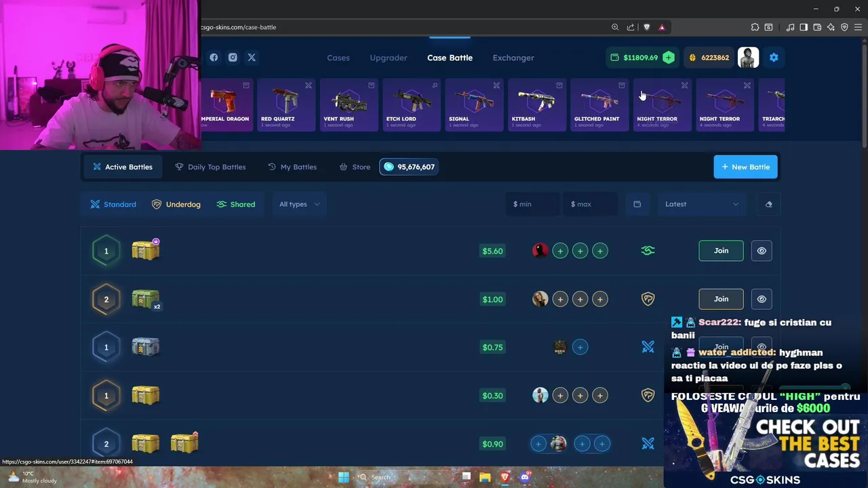
Task: Open Discord from the taskbar
Action: coord(525,477)
